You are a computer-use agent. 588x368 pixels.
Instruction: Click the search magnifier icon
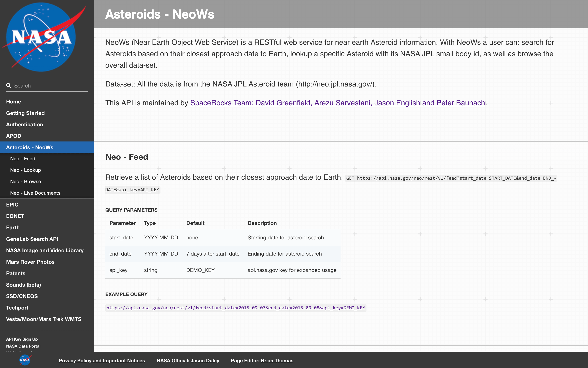pyautogui.click(x=9, y=86)
